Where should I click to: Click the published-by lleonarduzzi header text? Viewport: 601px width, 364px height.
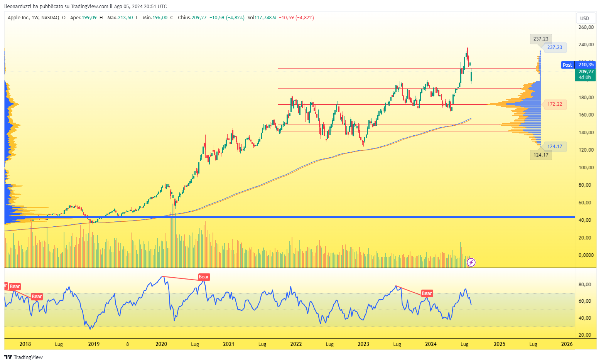tap(86, 7)
